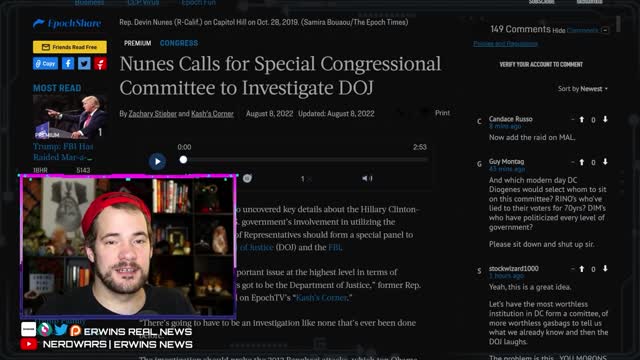Screen dimensions: 640x360
Task: Play the article audio
Action: click(157, 162)
